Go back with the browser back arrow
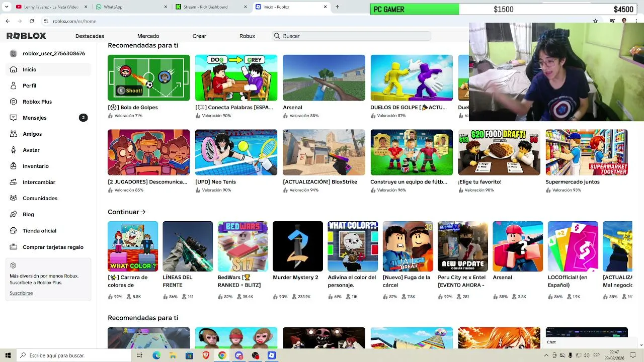The width and height of the screenshot is (644, 362). 8,21
